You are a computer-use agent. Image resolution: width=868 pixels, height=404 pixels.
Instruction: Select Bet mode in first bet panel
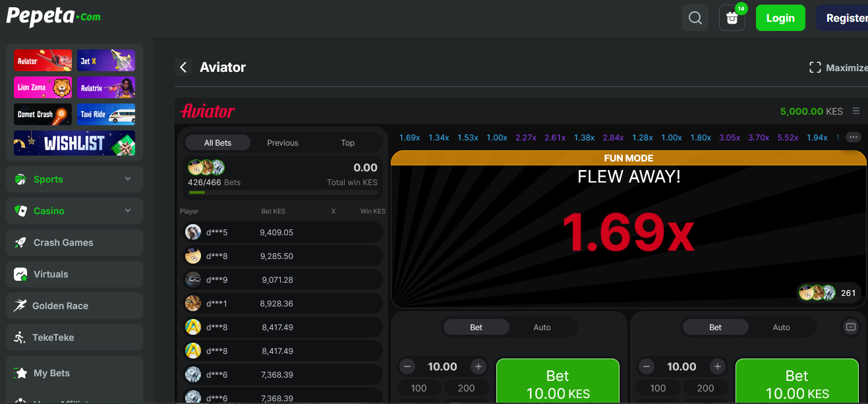[476, 327]
